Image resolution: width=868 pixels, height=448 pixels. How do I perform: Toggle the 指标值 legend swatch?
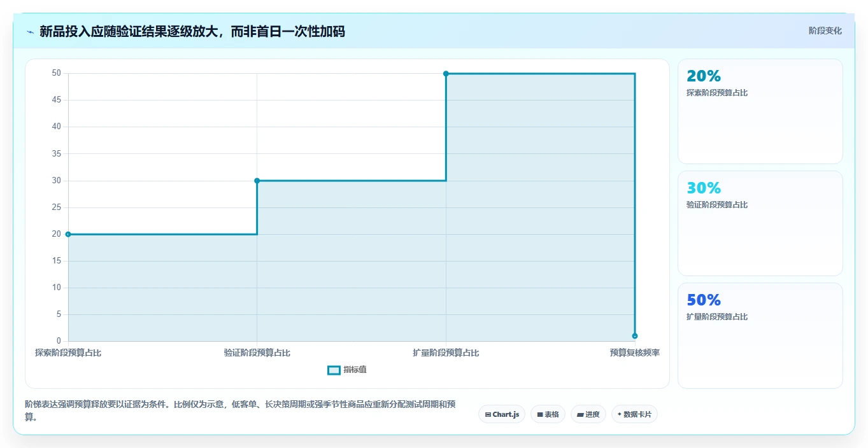pyautogui.click(x=334, y=370)
